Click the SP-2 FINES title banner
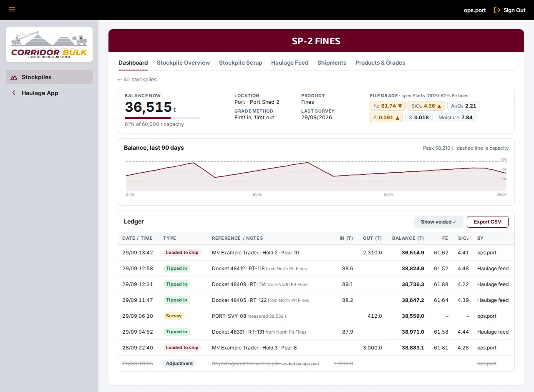The image size is (534, 392). [x=316, y=41]
